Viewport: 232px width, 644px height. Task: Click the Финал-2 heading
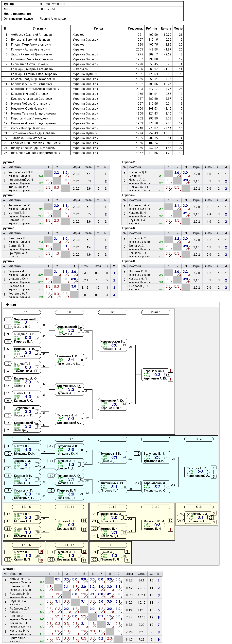click(x=9, y=569)
